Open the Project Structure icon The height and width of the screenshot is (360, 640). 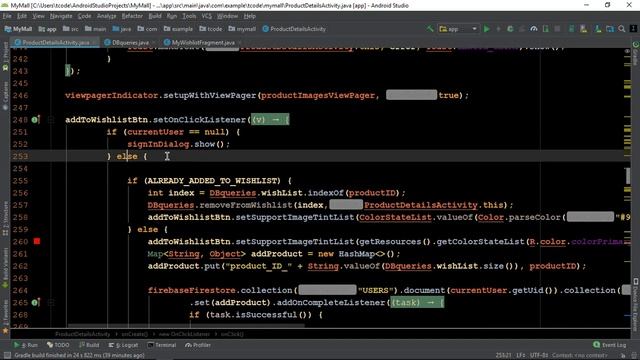pyautogui.click(x=610, y=29)
